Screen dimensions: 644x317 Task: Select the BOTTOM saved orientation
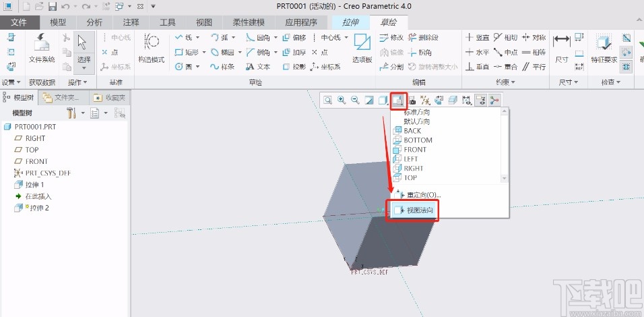point(412,140)
